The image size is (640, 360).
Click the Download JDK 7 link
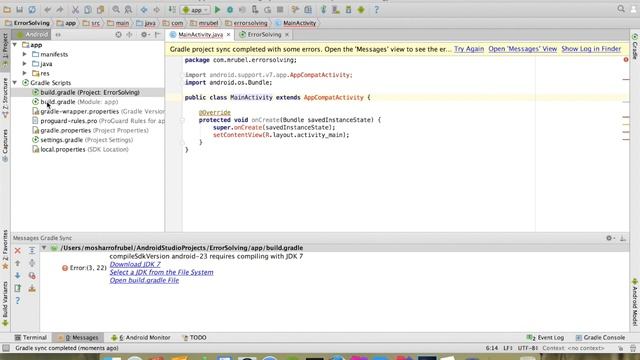click(x=135, y=264)
